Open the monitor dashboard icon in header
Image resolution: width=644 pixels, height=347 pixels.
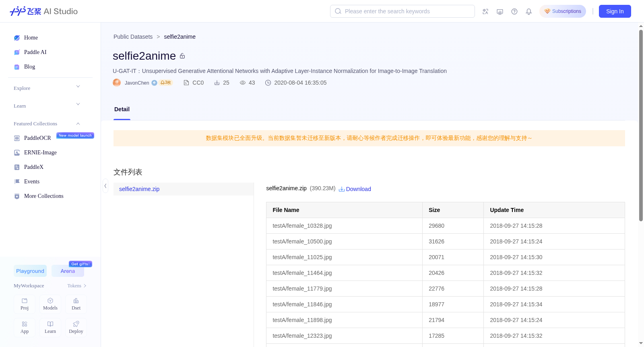[500, 11]
